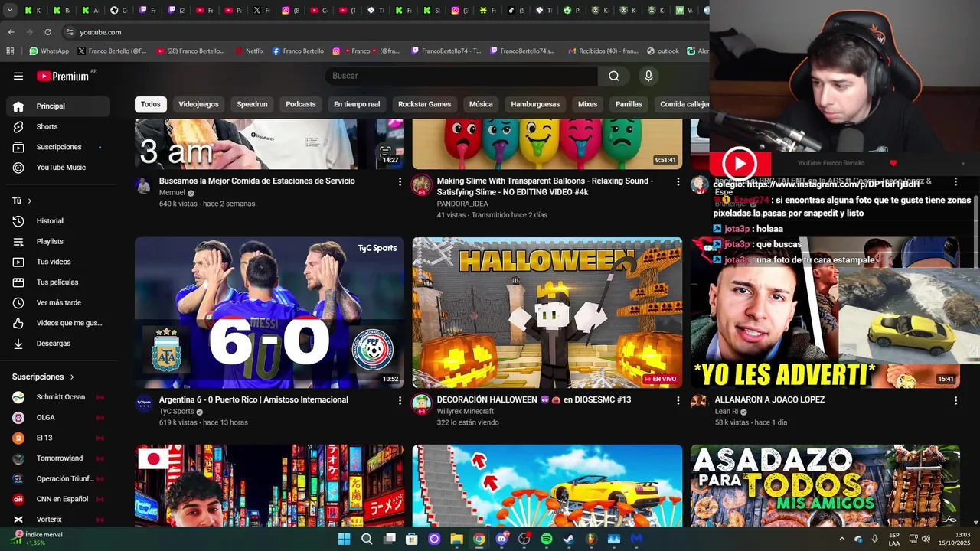Open YouTube Music from sidebar
This screenshot has height=551, width=980.
[x=58, y=168]
